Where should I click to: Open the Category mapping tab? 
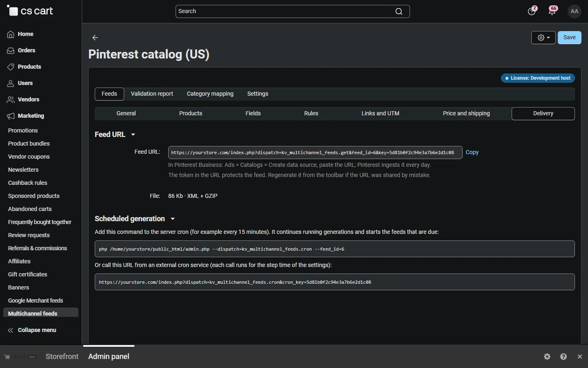tap(210, 94)
